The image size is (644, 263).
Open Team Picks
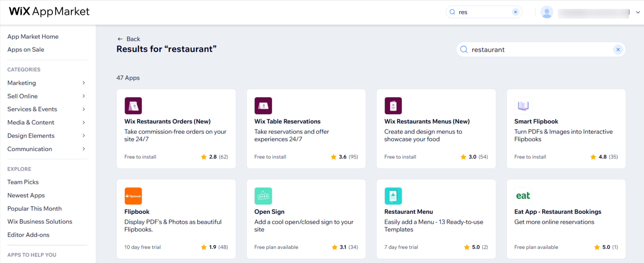pos(23,182)
